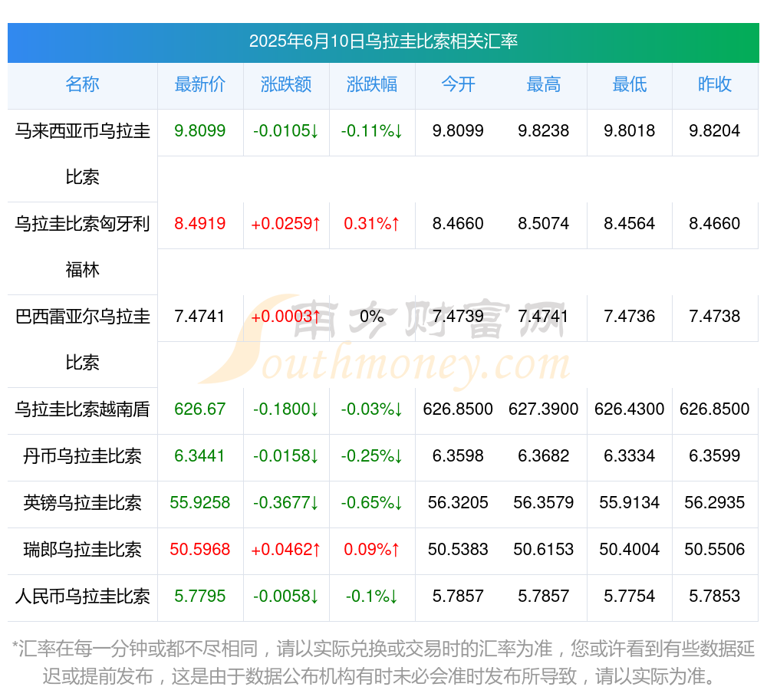Click the high value 8.5074

[544, 223]
